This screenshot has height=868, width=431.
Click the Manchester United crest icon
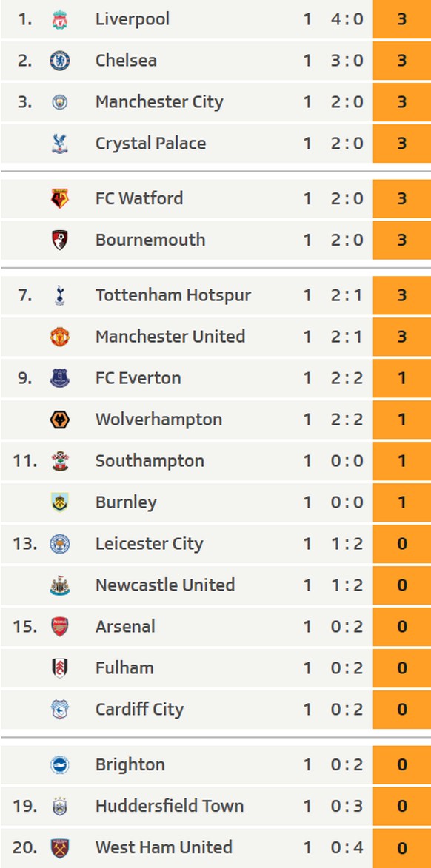(60, 337)
